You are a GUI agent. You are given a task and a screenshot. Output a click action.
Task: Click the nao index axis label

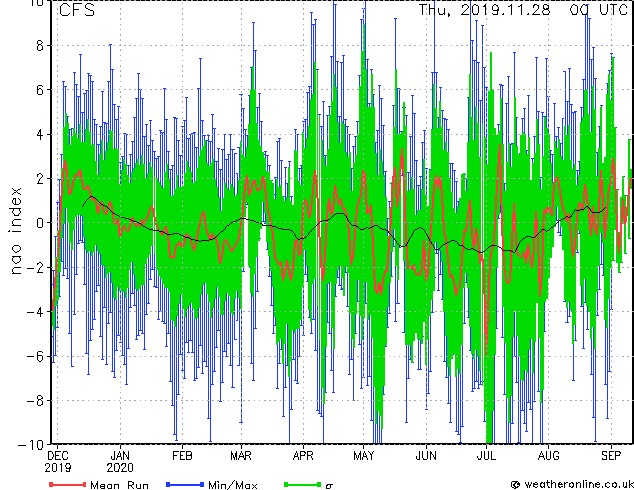click(17, 223)
